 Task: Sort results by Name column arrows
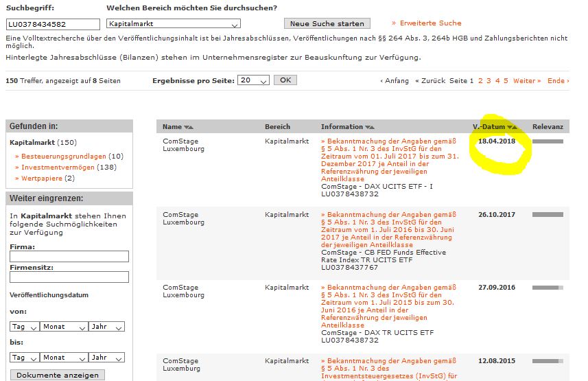pyautogui.click(x=189, y=127)
